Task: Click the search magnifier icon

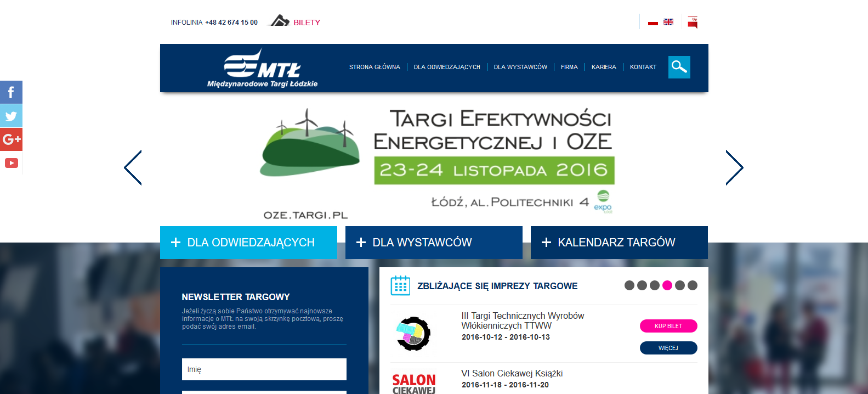Action: click(679, 67)
